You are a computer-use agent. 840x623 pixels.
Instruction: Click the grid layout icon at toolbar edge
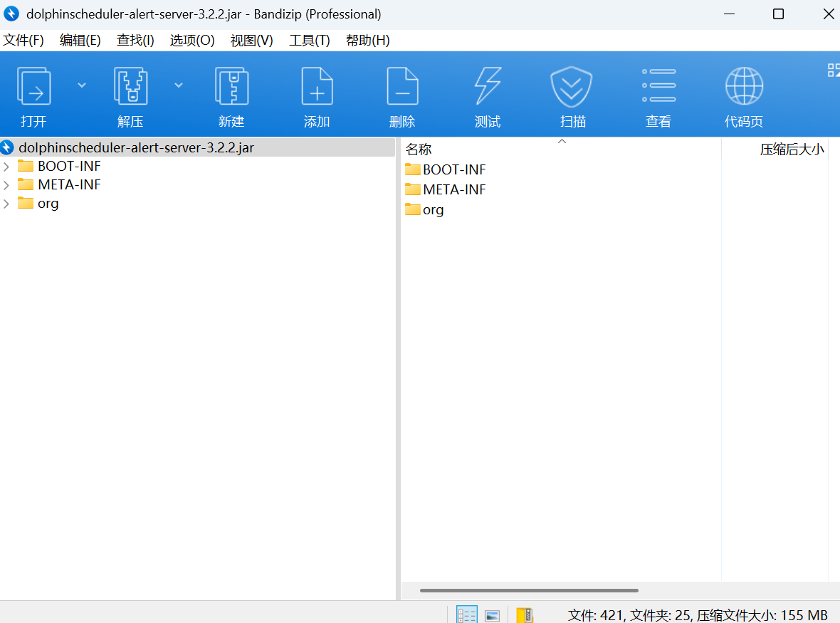834,70
